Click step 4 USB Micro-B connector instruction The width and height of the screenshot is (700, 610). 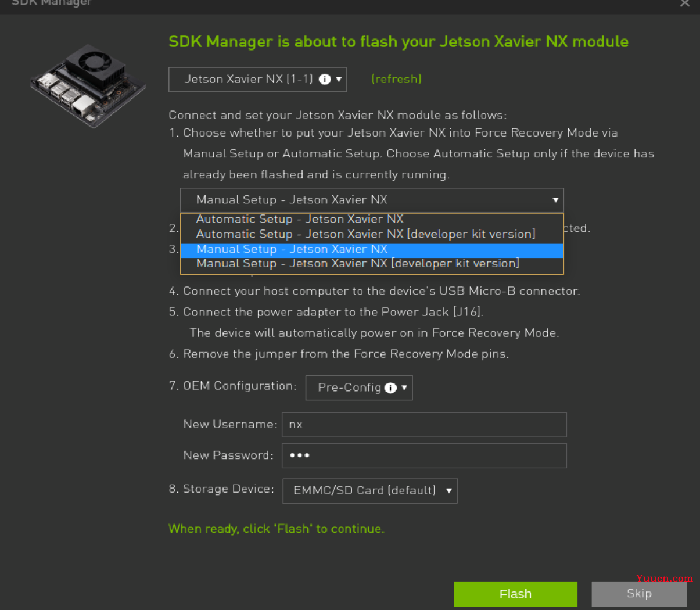pyautogui.click(x=375, y=291)
